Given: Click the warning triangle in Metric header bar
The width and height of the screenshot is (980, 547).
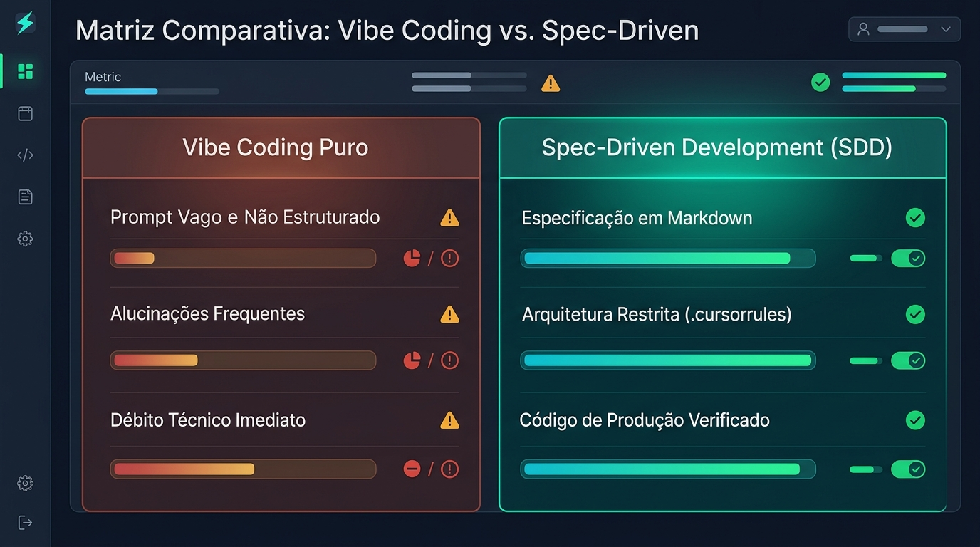Looking at the screenshot, I should coord(551,83).
